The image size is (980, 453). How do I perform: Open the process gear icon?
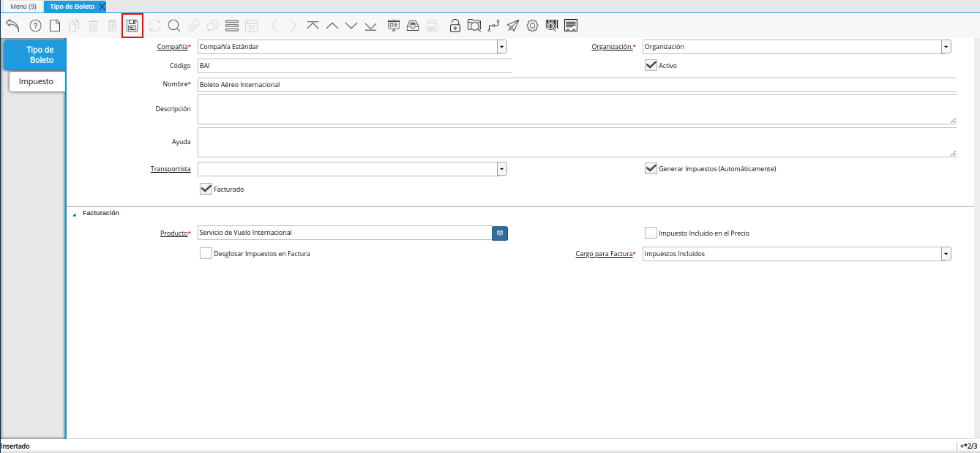[532, 26]
